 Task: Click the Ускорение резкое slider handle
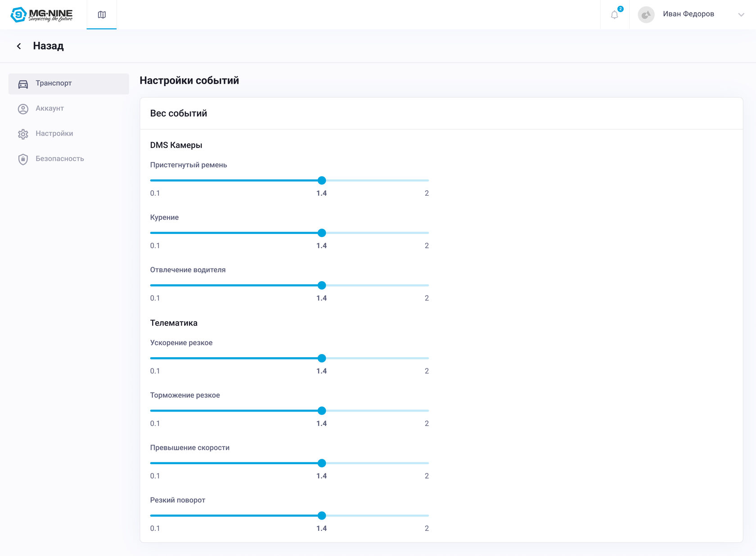click(322, 359)
